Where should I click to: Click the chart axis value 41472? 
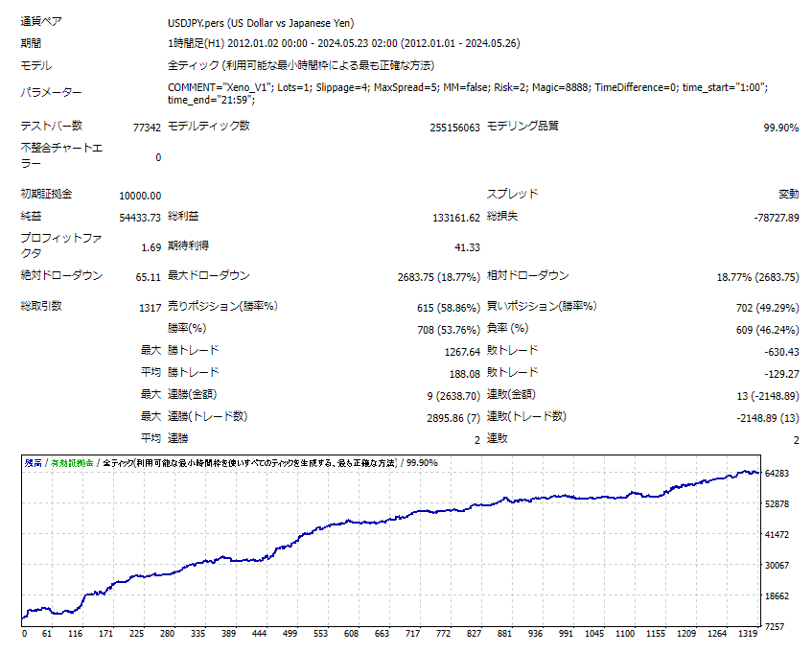point(777,534)
